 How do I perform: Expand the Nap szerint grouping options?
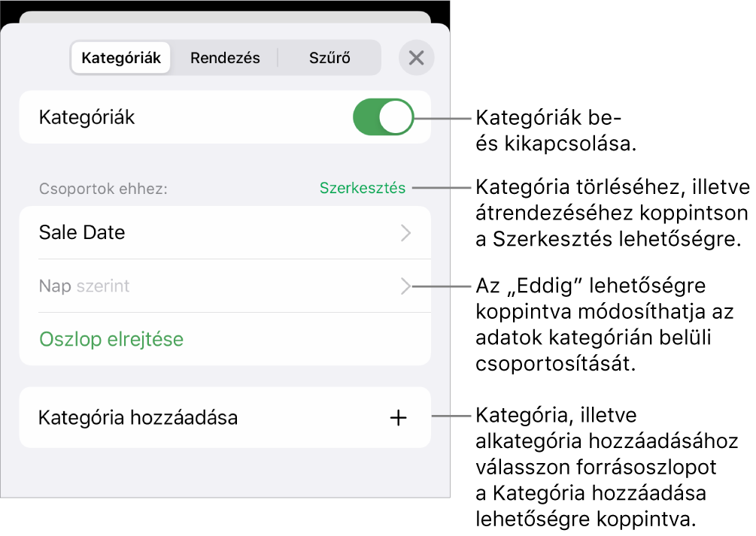[405, 286]
